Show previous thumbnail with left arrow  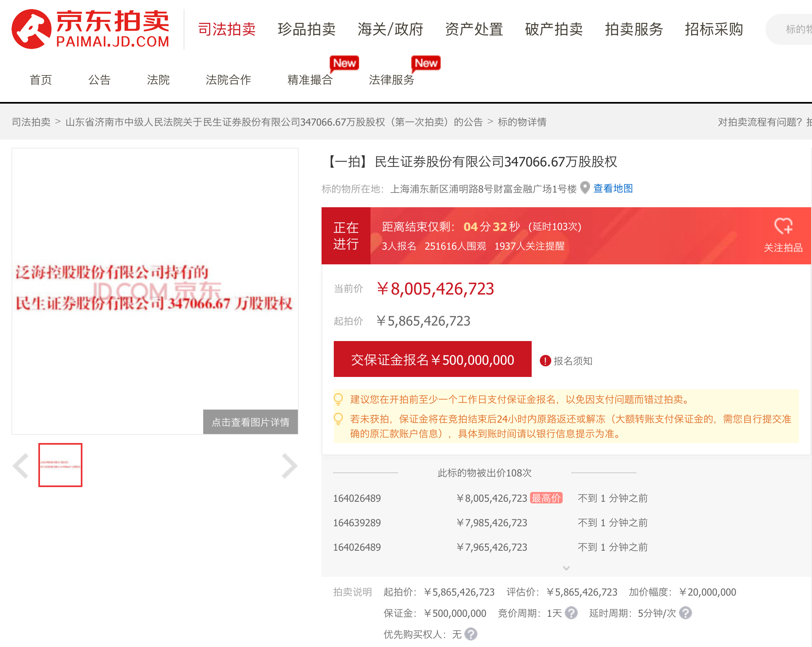click(x=20, y=465)
